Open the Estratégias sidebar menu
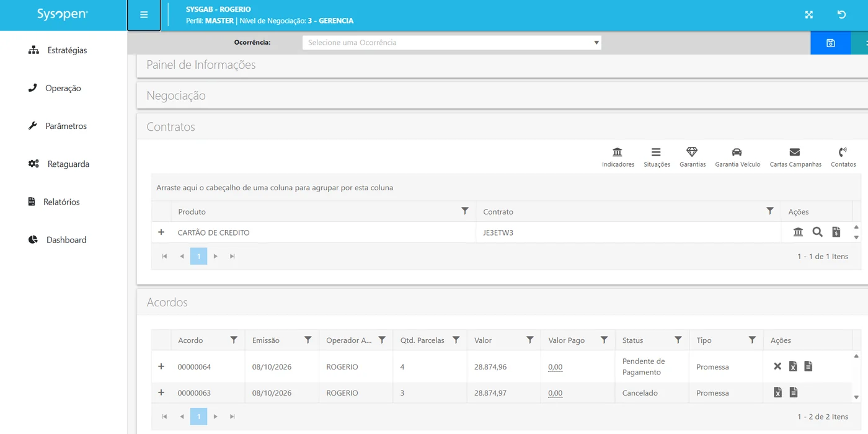 pos(58,50)
